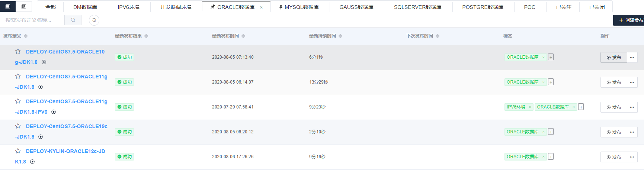Open the DM数据库 tab
The image size is (644, 172).
tap(85, 7)
